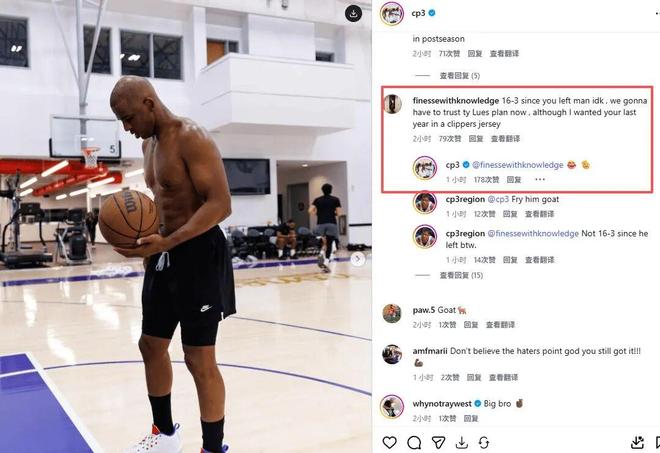Screen dimensions: 660x453
Task: Click the repost arrows icon
Action: (484, 442)
